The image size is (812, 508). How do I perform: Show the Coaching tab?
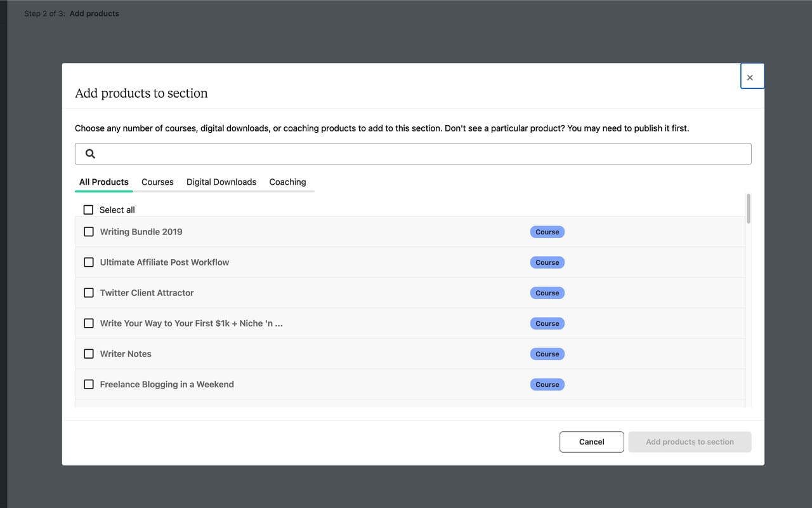click(x=287, y=182)
